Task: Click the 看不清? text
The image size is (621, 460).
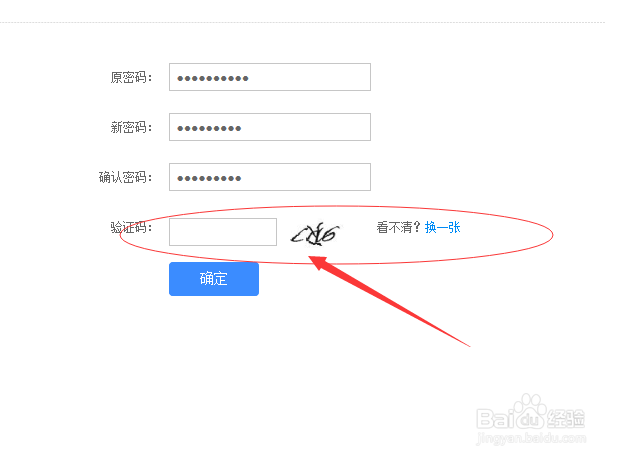Action: [x=398, y=227]
